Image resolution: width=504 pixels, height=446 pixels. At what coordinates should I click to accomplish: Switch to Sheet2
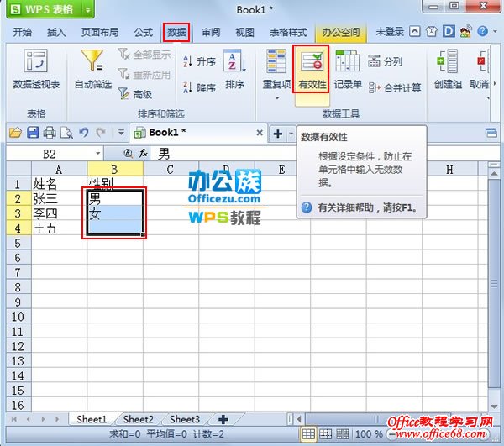139,419
